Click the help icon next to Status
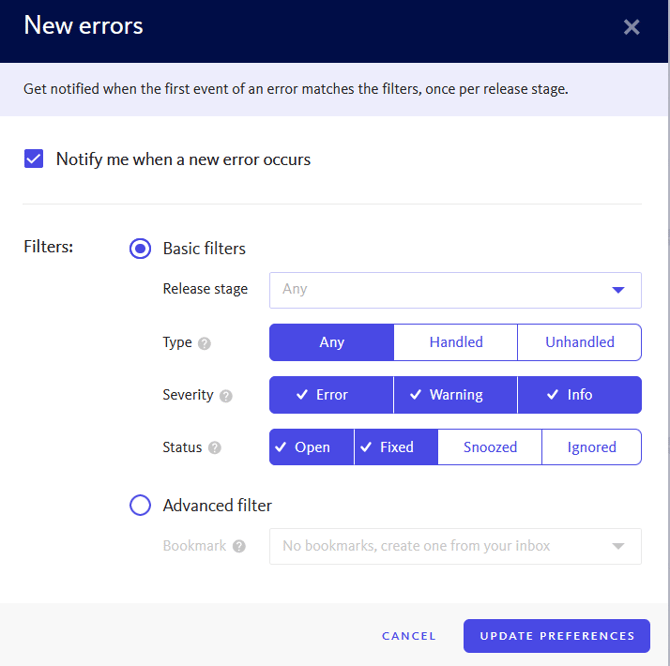This screenshot has width=670, height=666. [x=214, y=448]
